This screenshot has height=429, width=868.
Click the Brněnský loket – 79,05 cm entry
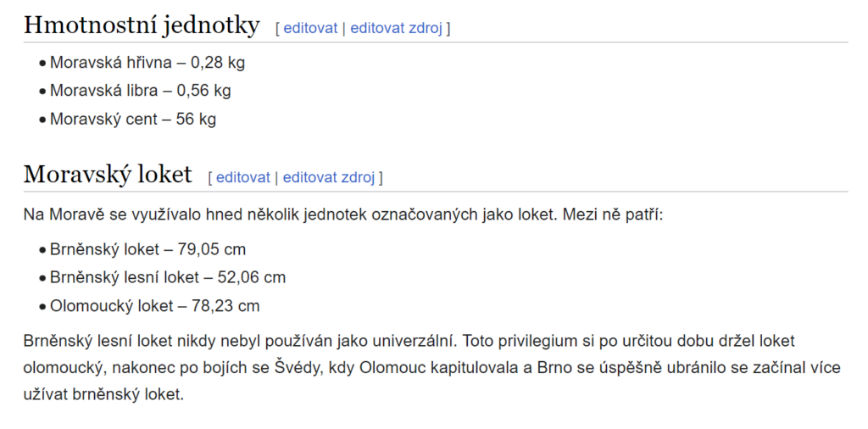[147, 249]
